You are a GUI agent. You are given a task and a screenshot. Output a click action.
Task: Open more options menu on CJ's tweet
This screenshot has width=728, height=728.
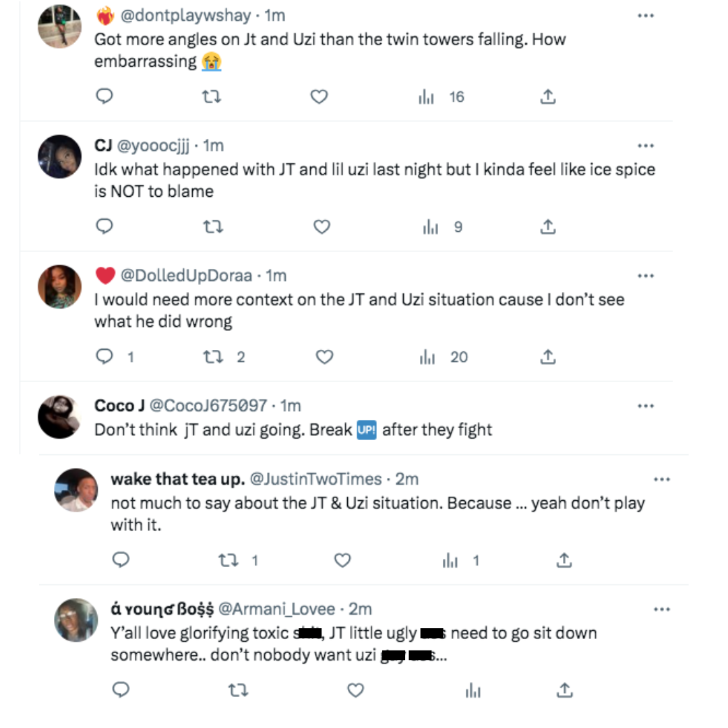645,146
